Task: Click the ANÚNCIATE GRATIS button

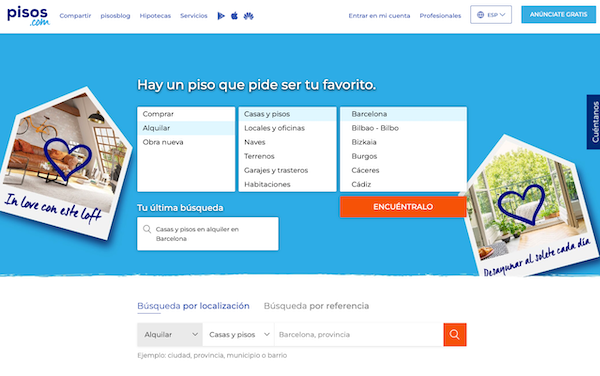Action: pyautogui.click(x=558, y=15)
